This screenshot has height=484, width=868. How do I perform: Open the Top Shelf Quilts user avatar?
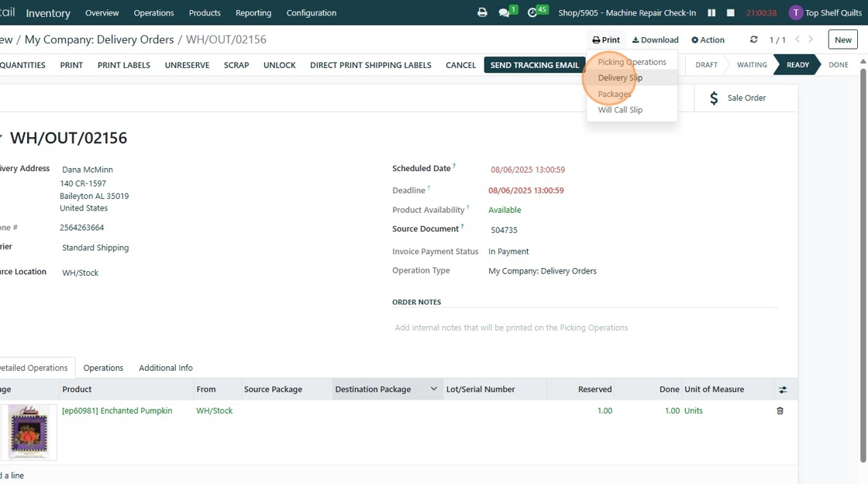click(795, 12)
